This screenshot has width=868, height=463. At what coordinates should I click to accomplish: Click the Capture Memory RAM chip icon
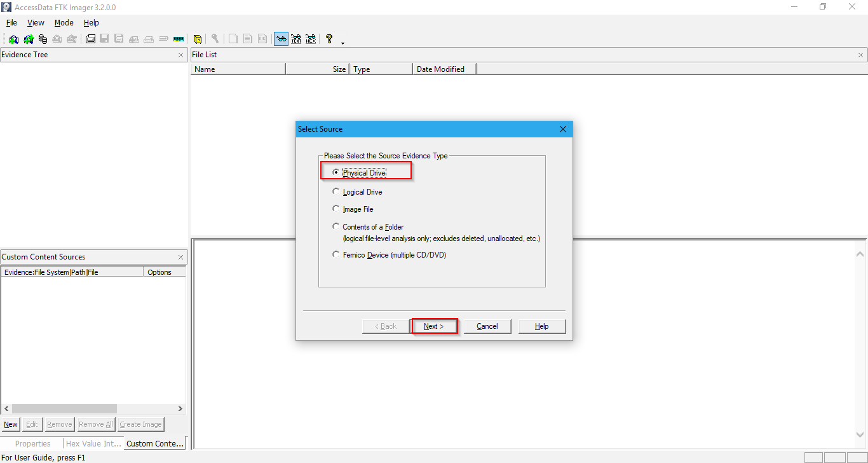coord(178,39)
